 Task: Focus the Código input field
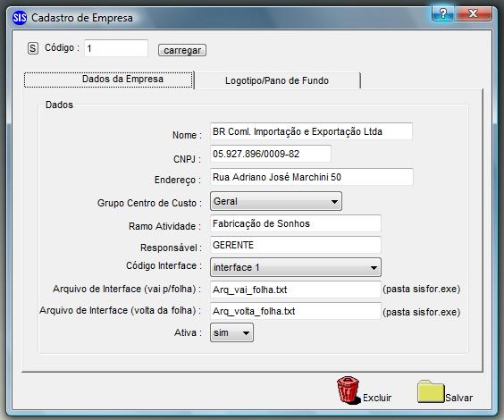point(116,48)
